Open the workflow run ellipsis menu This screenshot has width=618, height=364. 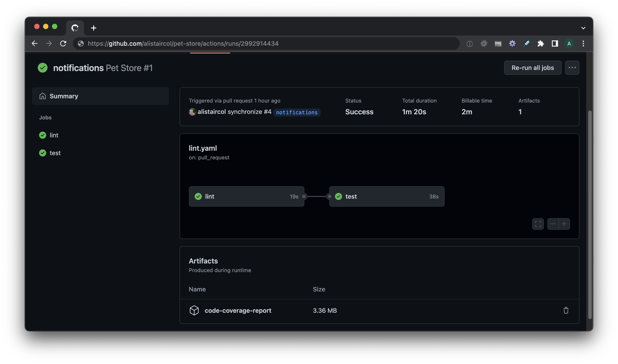coord(572,68)
